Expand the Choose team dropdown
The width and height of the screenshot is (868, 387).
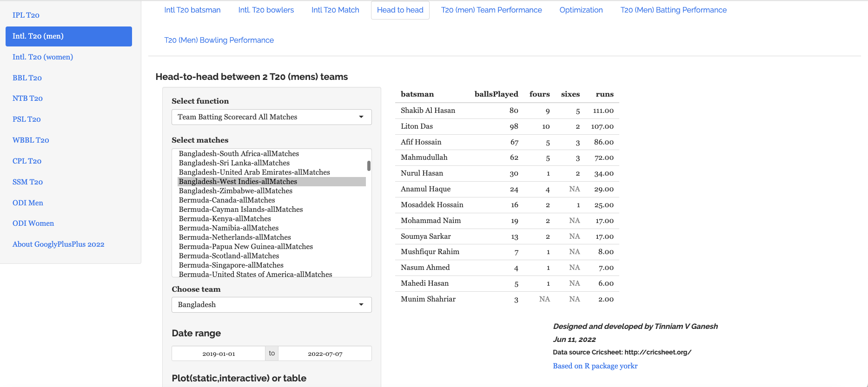pyautogui.click(x=271, y=305)
